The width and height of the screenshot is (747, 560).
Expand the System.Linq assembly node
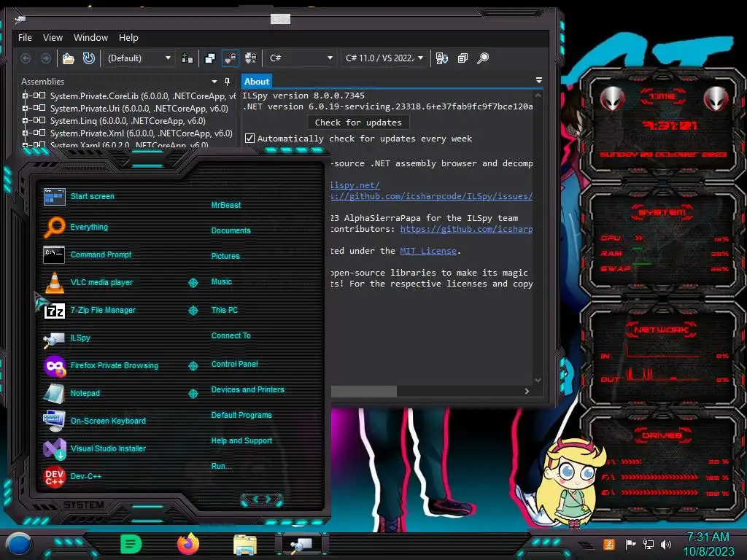click(25, 120)
